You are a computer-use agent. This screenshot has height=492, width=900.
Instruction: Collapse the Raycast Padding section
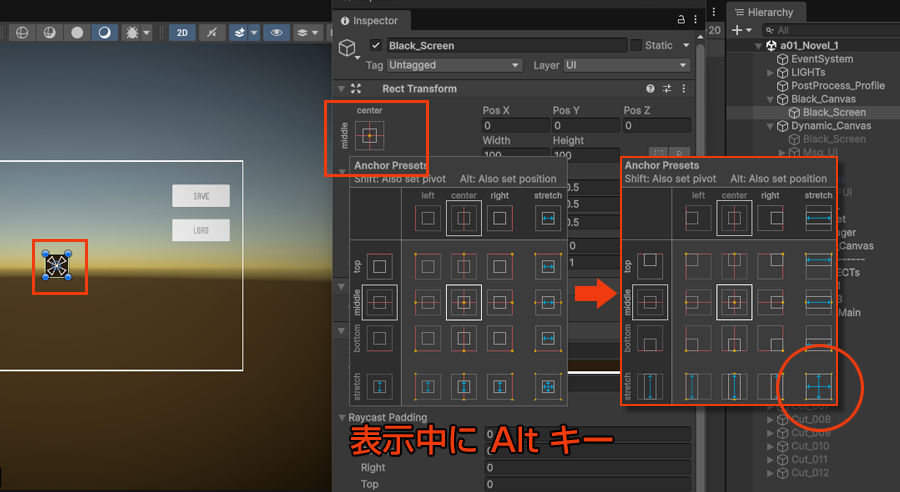tap(343, 417)
